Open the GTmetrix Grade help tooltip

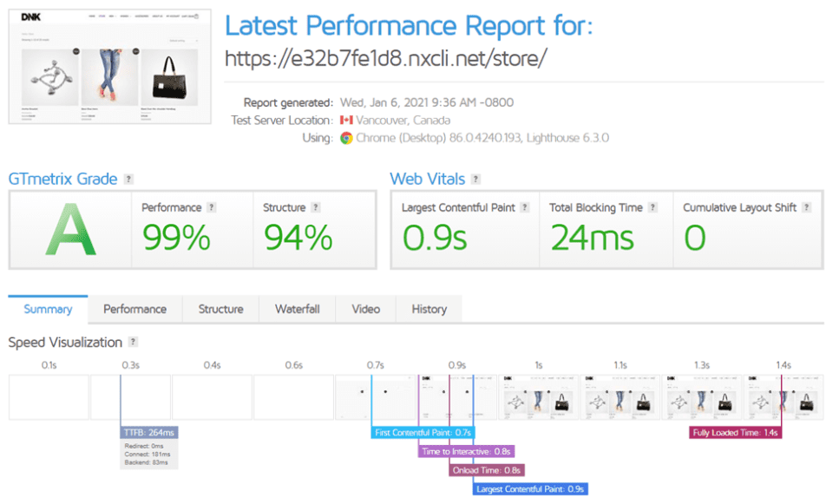tap(128, 179)
